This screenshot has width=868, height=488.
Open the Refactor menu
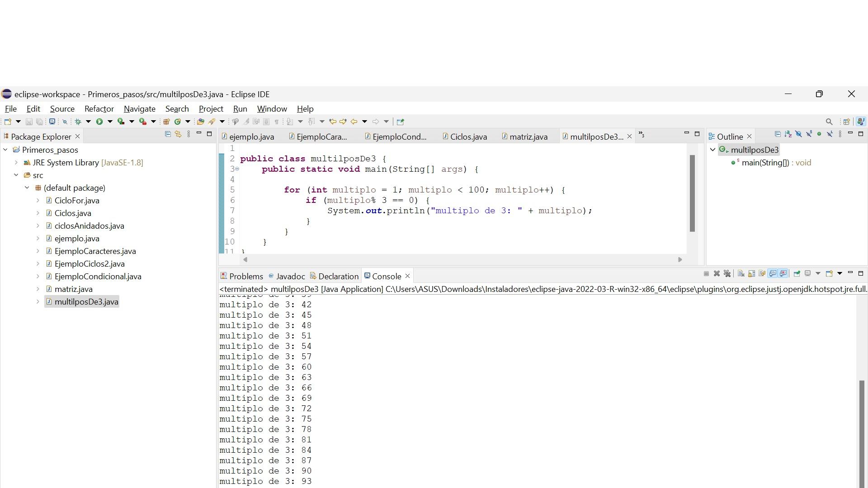99,109
